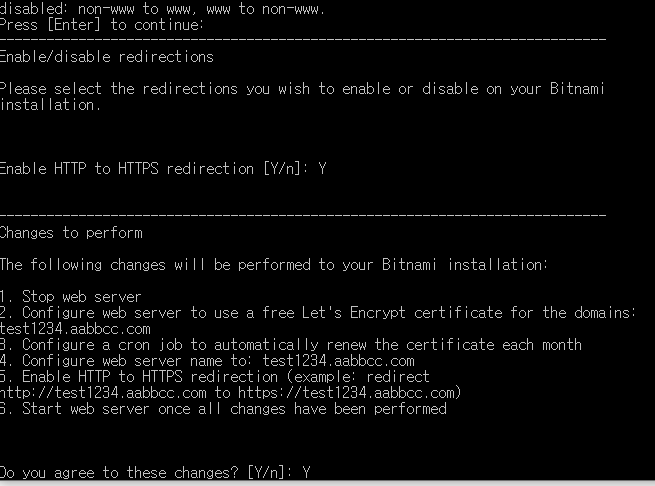This screenshot has height=486, width=655.
Task: Click the domain name in step 4
Action: pyautogui.click(x=338, y=361)
